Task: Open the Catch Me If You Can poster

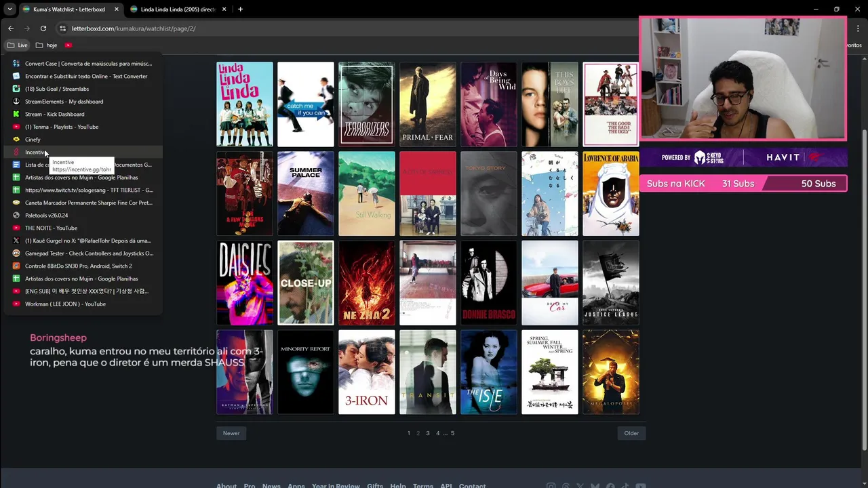Action: coord(306,104)
